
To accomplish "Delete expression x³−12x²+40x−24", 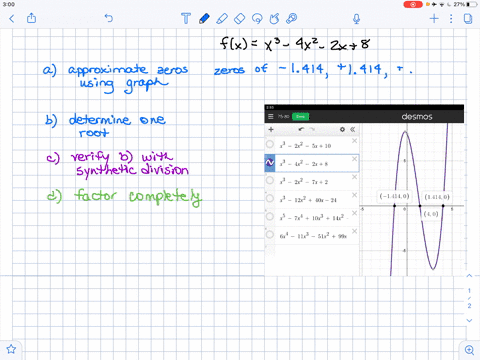I will click(354, 195).
